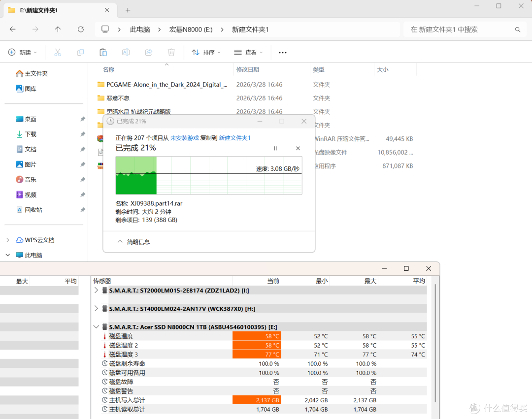The height and width of the screenshot is (419, 532).
Task: Open the three-dot more options menu
Action: coord(283,53)
